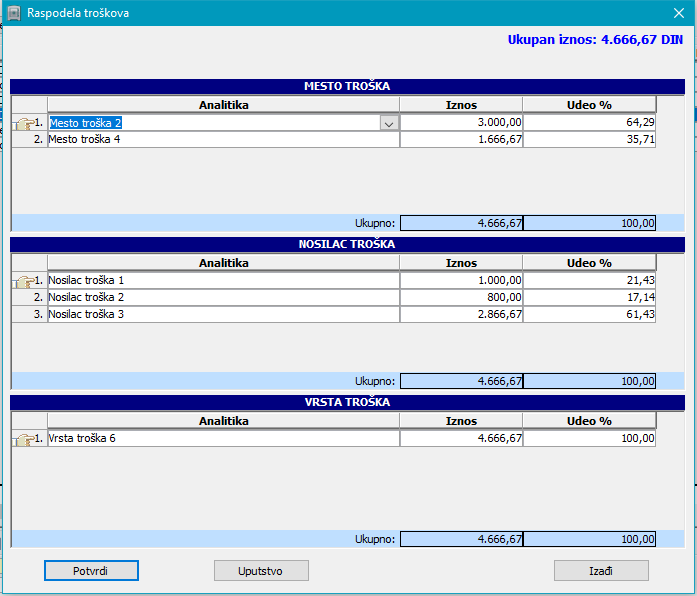Viewport: 697px width, 596px height.
Task: Click the Raspodela troškova title bar icon
Action: click(14, 14)
